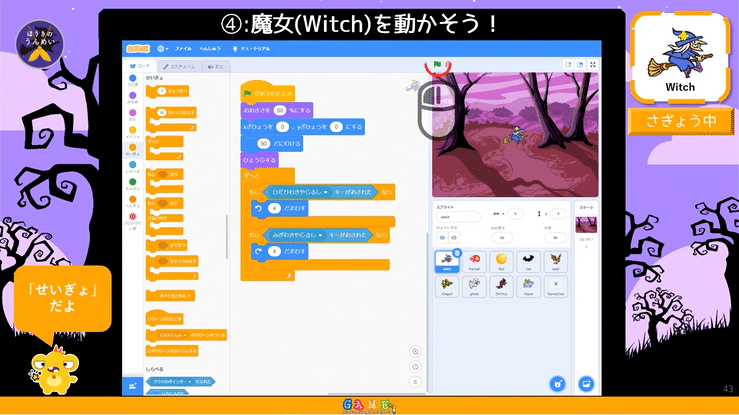
Task: Click the このクローンをさくじょする delete clone block
Action: tap(172, 350)
